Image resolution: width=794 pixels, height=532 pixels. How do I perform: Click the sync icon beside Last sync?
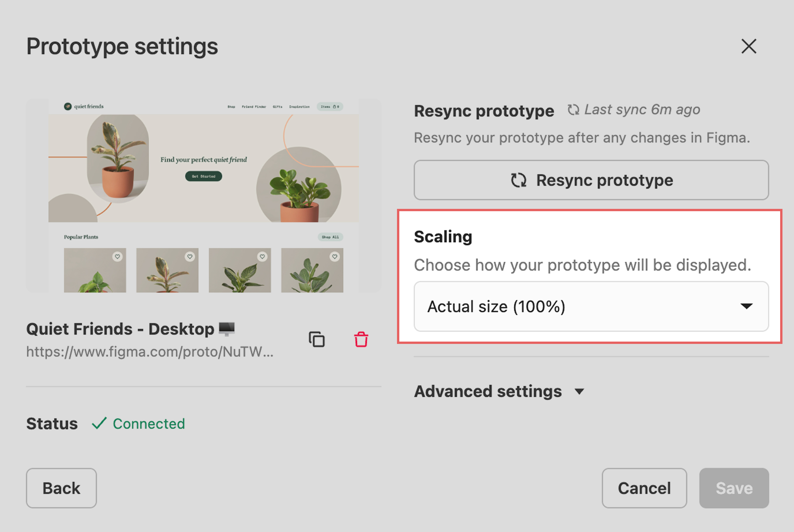(573, 110)
